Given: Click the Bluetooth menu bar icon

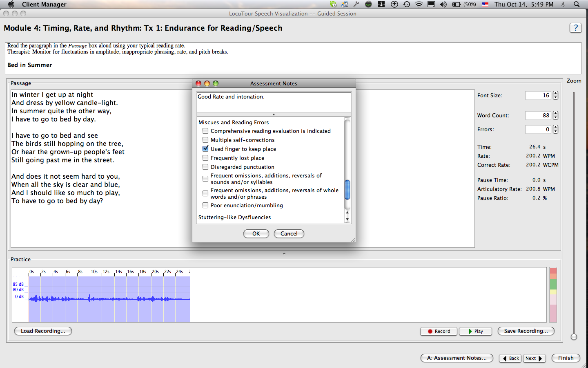Looking at the screenshot, I should click(563, 4).
